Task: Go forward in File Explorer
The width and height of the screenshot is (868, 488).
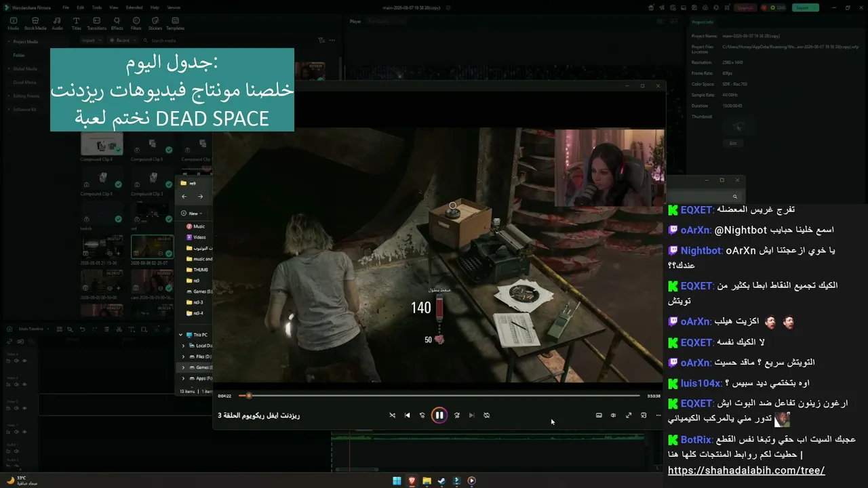Action: coord(200,197)
